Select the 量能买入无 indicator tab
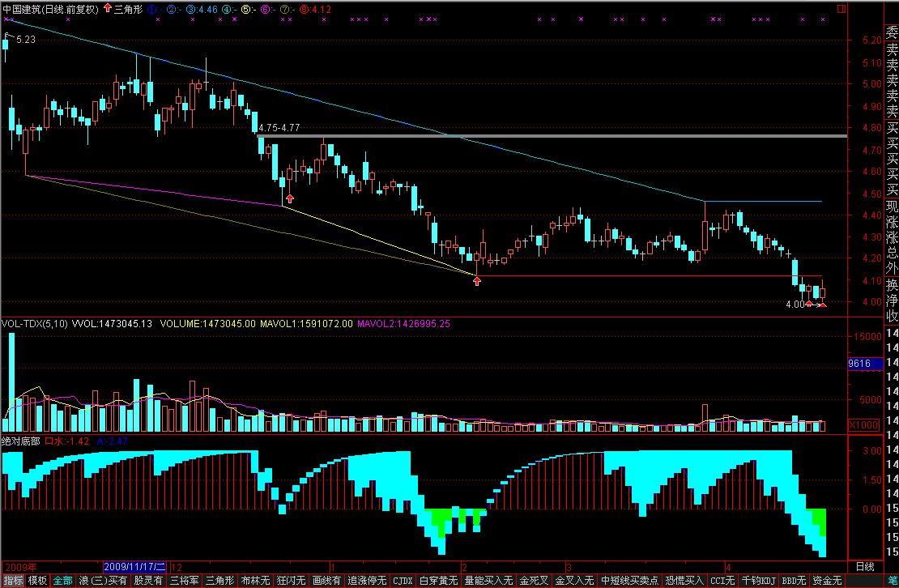Image resolution: width=899 pixels, height=588 pixels. coord(488,582)
